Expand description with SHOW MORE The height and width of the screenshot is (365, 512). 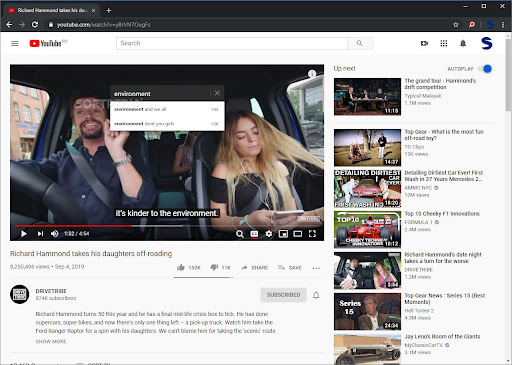51,341
